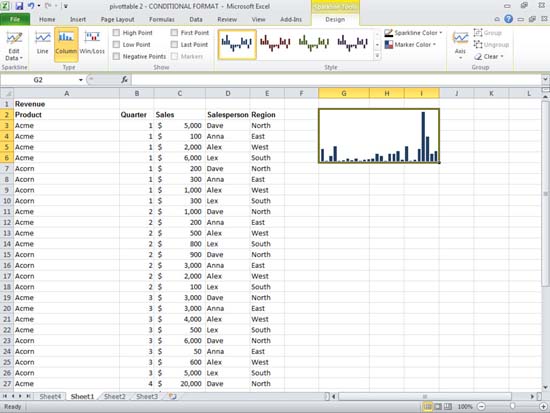Click the zoom in plus button
Viewport: 550px width, 413px height.
click(543, 407)
